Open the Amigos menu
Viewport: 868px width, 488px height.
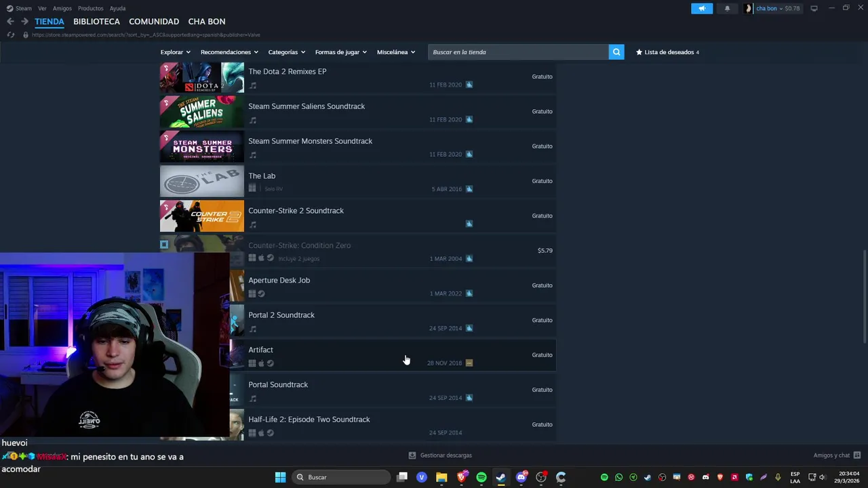pos(62,8)
